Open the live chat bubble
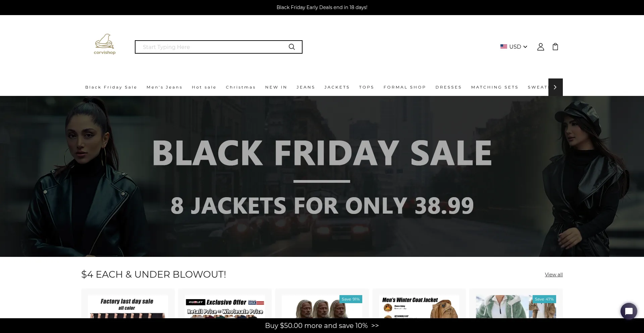Screen dimensions: 644x333 click(x=629, y=311)
